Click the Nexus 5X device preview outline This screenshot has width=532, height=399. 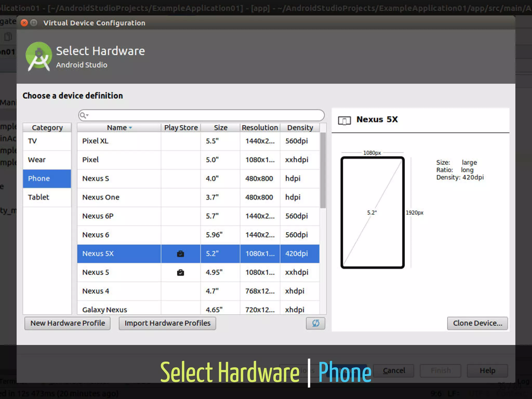[373, 212]
